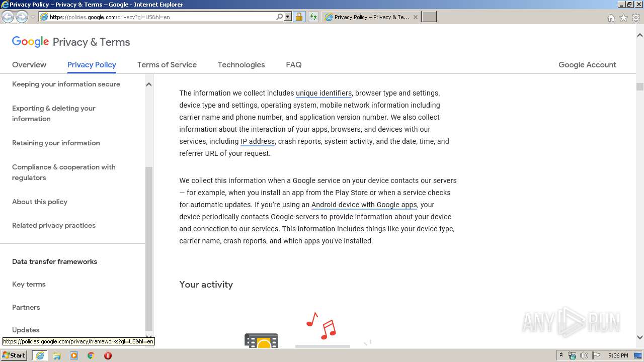
Task: Click the address bar URL field
Action: (162, 17)
